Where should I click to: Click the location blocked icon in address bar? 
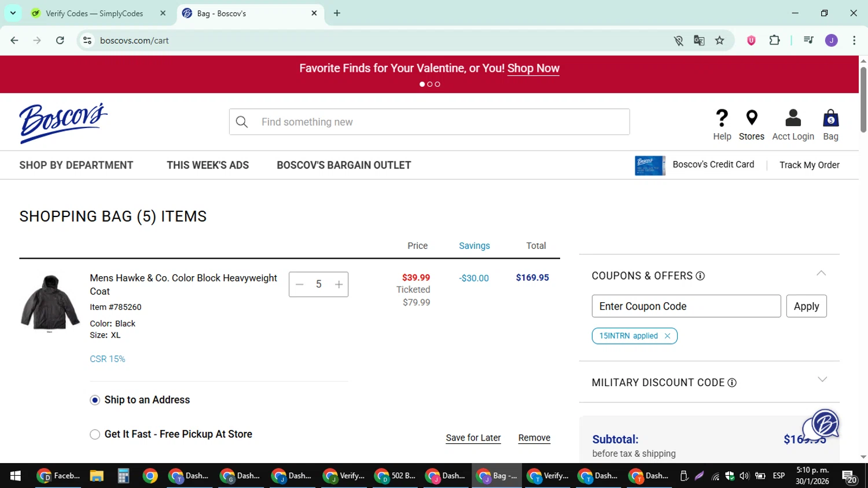678,41
